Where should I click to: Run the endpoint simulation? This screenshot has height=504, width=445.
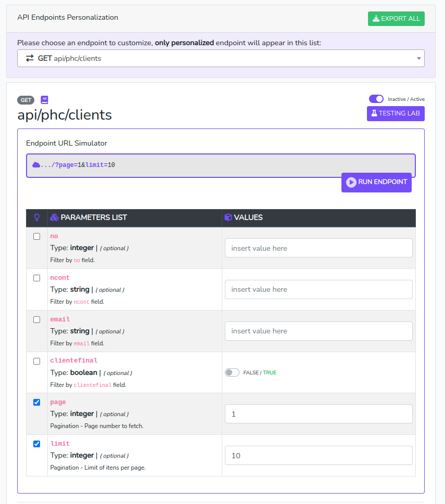tap(376, 182)
